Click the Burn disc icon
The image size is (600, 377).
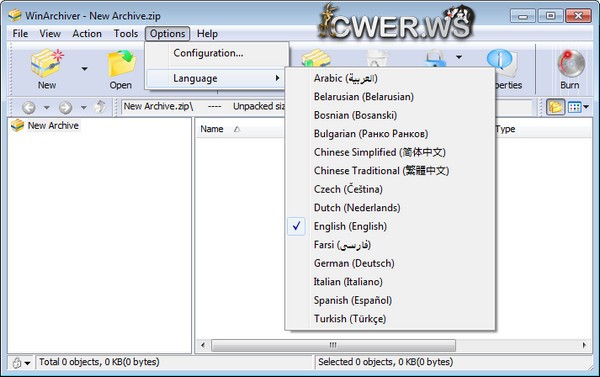(x=570, y=64)
